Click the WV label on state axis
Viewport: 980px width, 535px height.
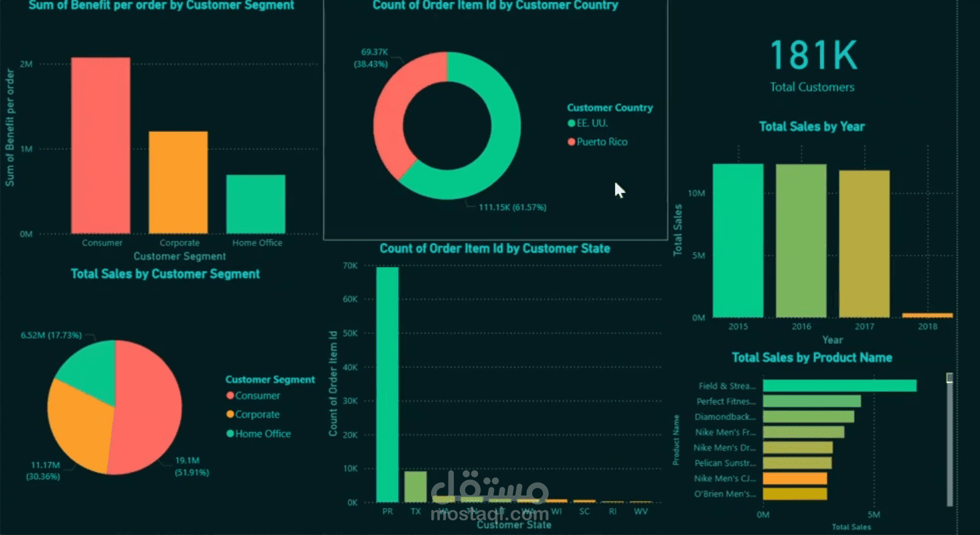pos(641,512)
